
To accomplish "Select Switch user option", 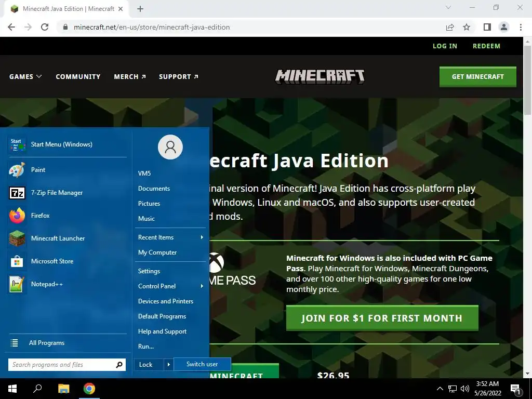I will (x=202, y=364).
